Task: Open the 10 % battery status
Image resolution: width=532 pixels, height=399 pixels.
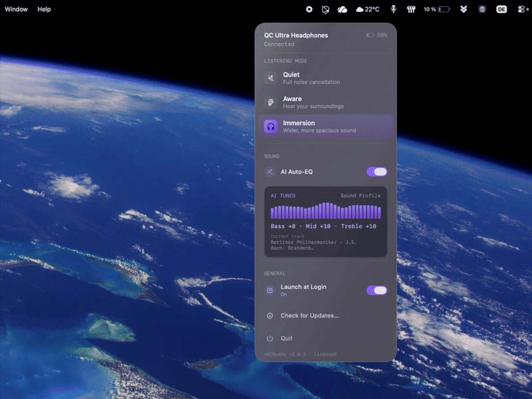Action: pyautogui.click(x=437, y=9)
